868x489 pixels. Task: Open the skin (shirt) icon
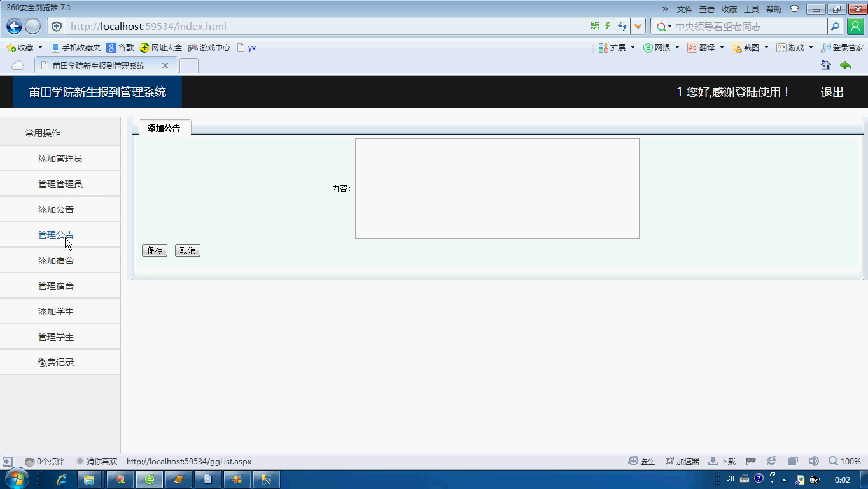794,9
